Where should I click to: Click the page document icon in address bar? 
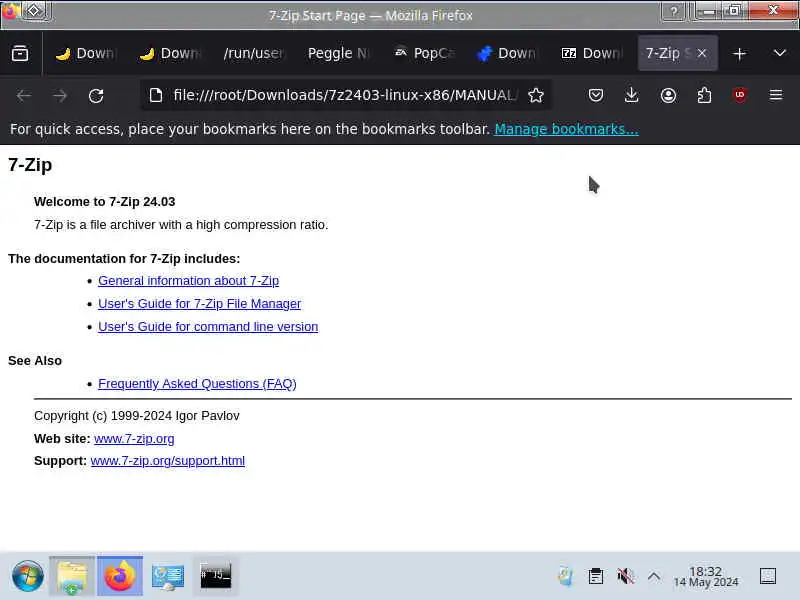(x=156, y=95)
